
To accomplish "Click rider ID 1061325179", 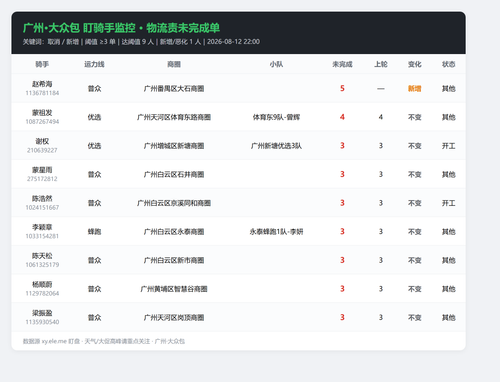I will tap(42, 265).
